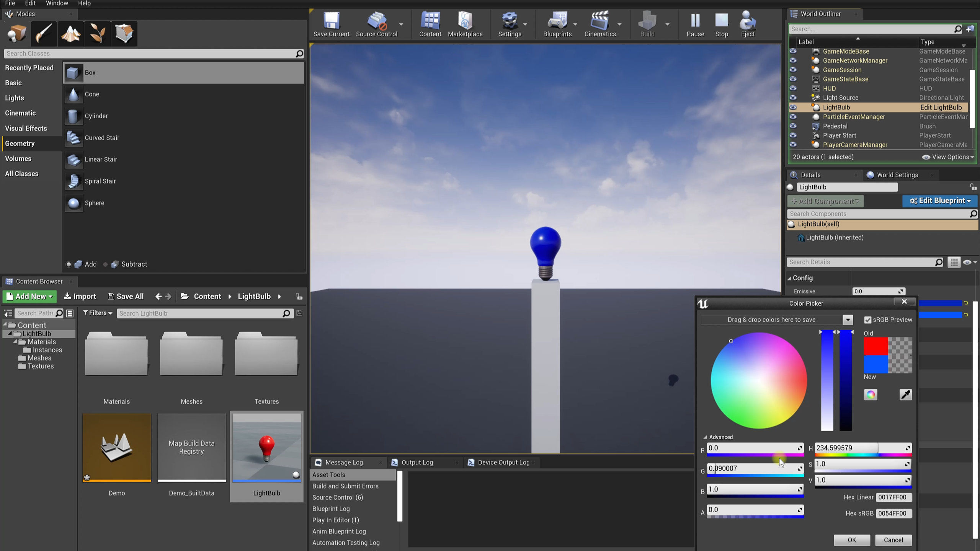Open the Edit menu

click(30, 3)
